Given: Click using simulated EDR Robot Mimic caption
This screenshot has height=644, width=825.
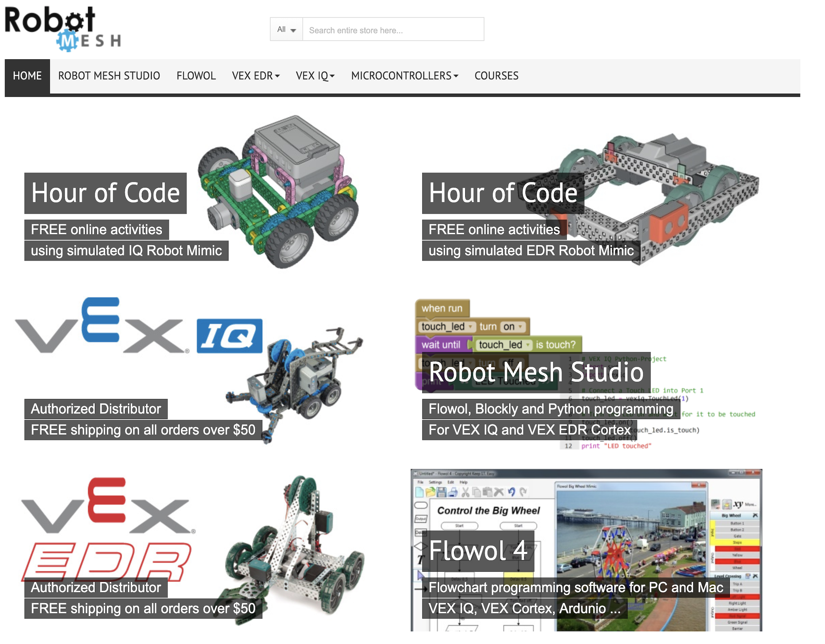Looking at the screenshot, I should pos(531,251).
